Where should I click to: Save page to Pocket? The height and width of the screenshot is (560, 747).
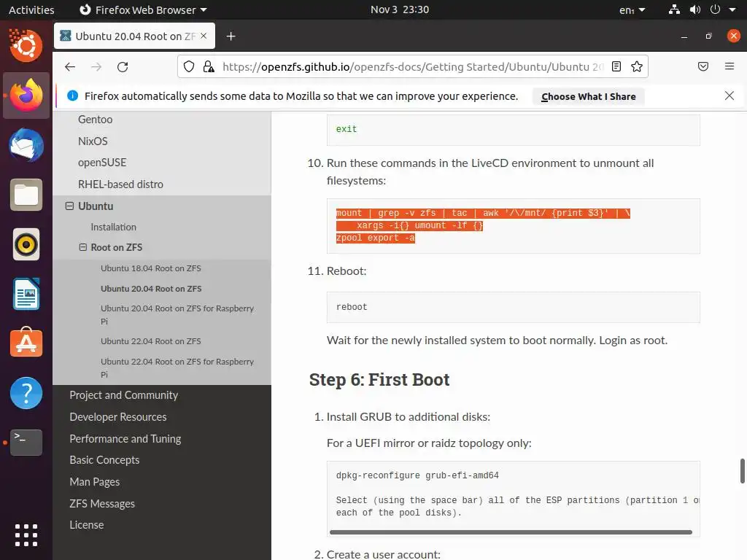[x=703, y=66]
